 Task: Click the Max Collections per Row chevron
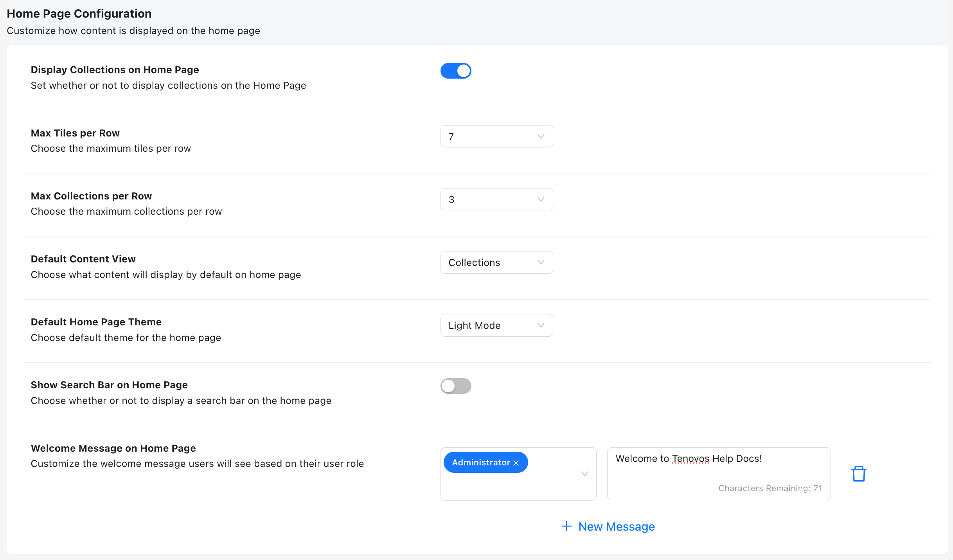(x=541, y=199)
